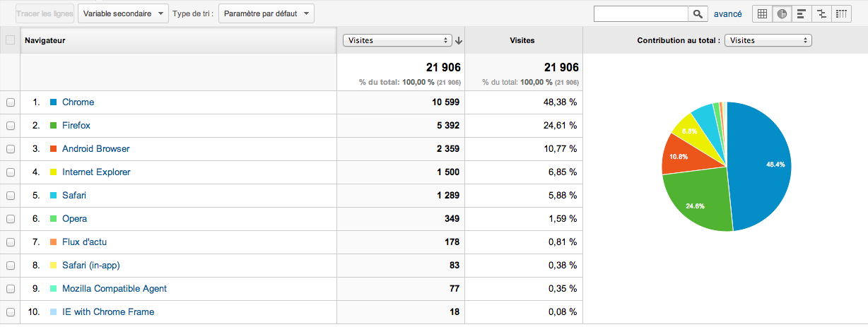The height and width of the screenshot is (327, 868).
Task: Click the search magnifier button
Action: (698, 13)
